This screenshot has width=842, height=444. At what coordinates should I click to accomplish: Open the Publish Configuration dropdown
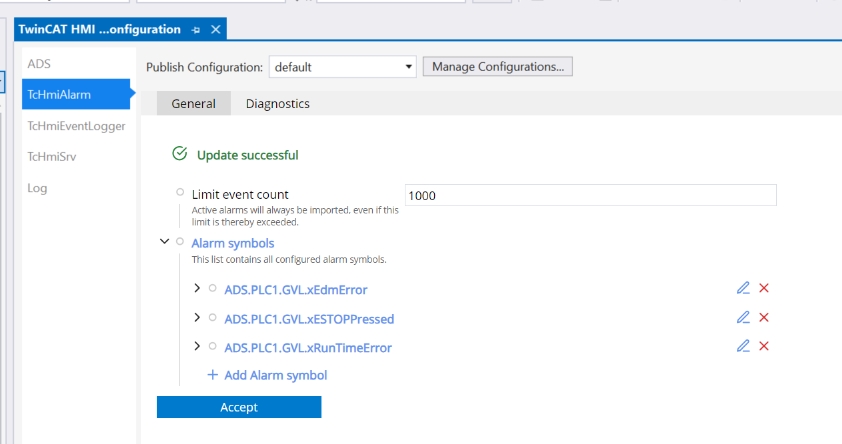coord(343,67)
